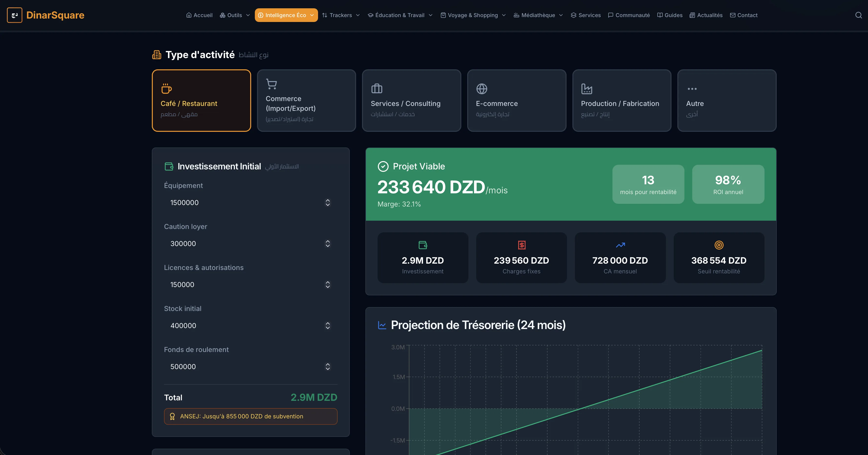868x455 pixels.
Task: Expand the Médiathèque menu chevron
Action: (x=561, y=15)
